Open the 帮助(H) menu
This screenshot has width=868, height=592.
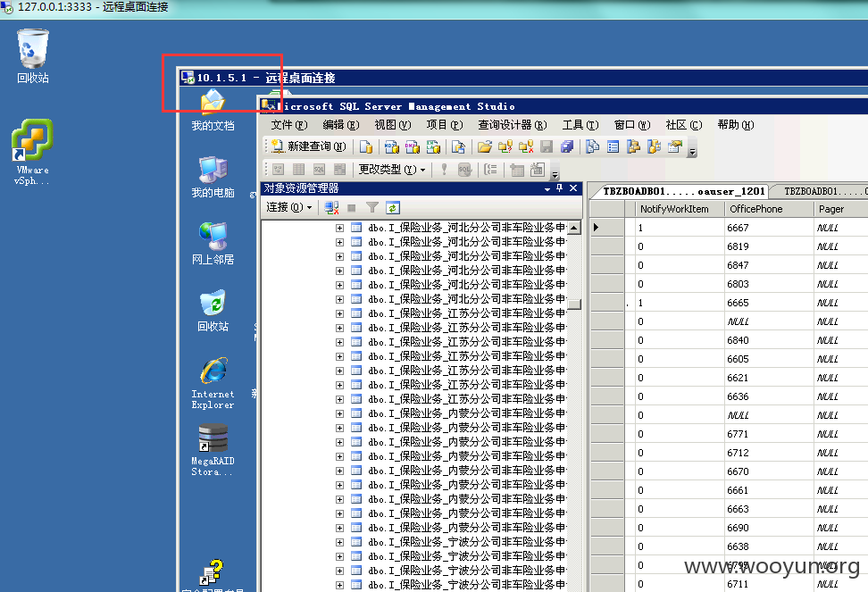coord(735,125)
